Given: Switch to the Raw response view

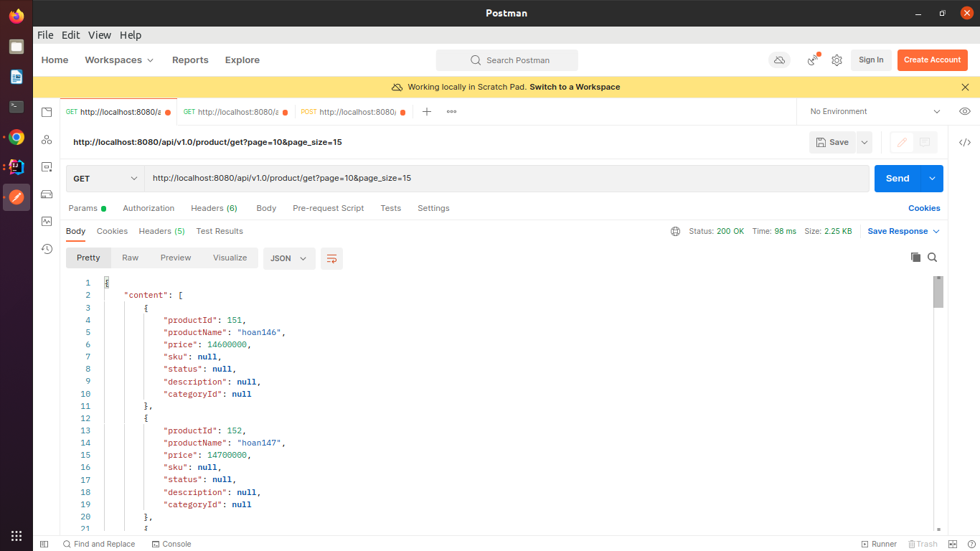Looking at the screenshot, I should click(130, 258).
